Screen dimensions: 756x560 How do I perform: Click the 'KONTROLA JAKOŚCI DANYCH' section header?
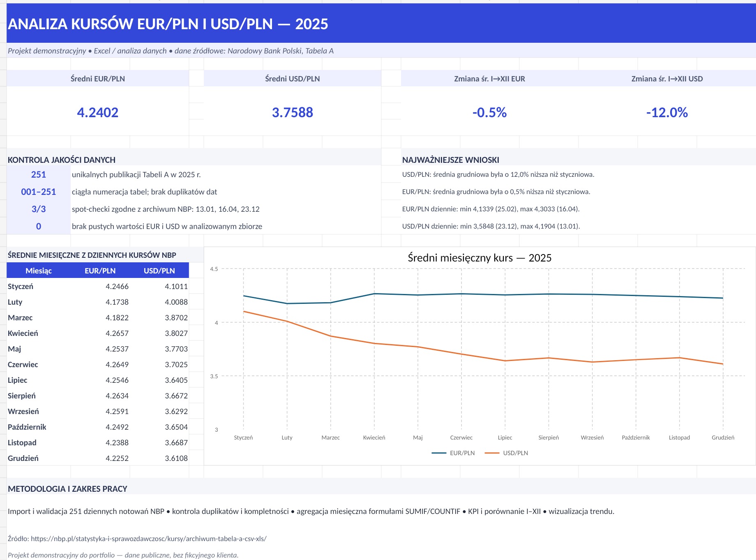pyautogui.click(x=62, y=160)
